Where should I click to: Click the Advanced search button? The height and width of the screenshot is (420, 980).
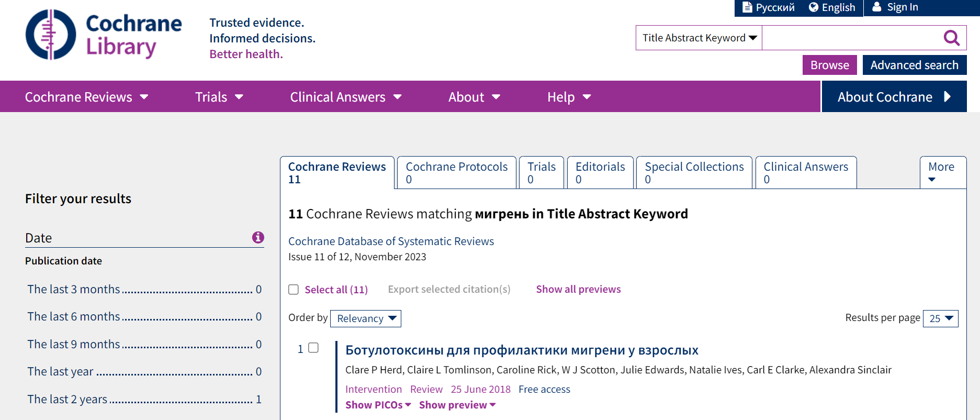coord(914,65)
